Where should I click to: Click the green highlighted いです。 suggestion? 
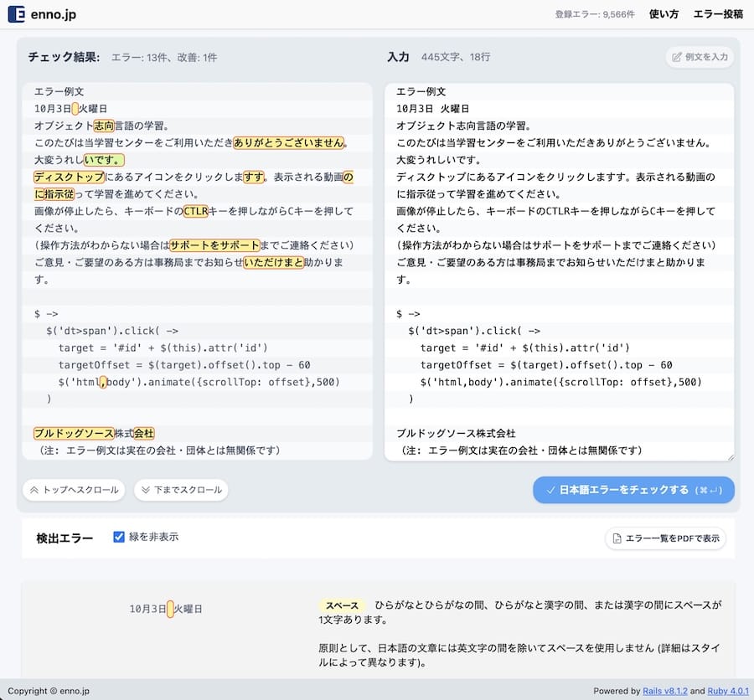(x=104, y=160)
